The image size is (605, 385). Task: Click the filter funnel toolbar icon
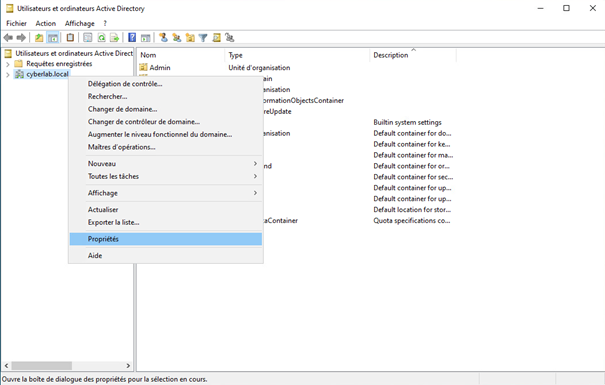(203, 38)
